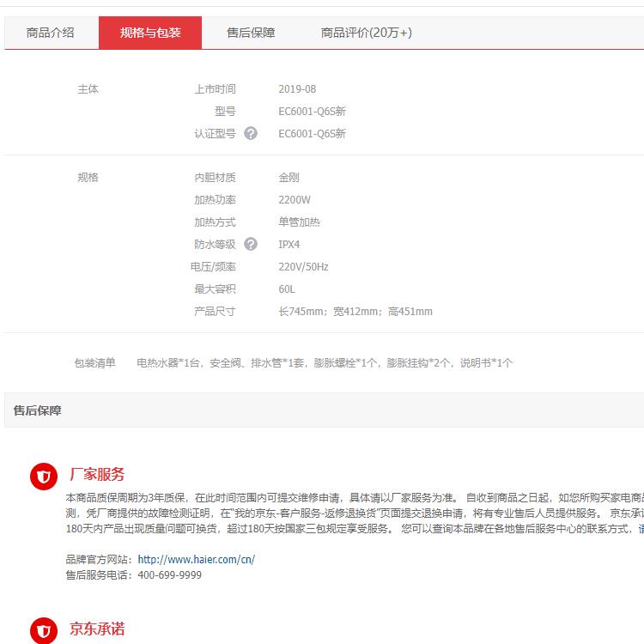This screenshot has width=644, height=644.
Task: Open the 商品评价(20万+) tab
Action: (x=366, y=33)
